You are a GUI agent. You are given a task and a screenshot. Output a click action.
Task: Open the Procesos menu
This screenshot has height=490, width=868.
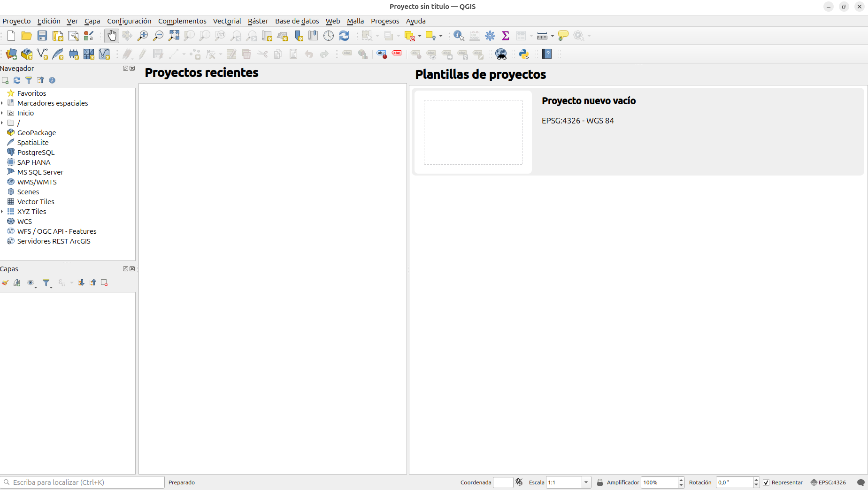pyautogui.click(x=385, y=21)
